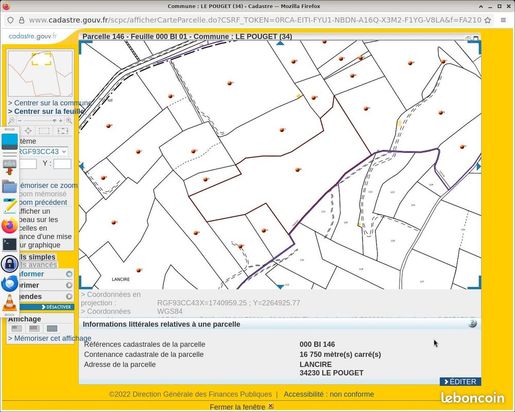
Task: Click the RGF93CC43X projection coordinates text
Action: (229, 303)
